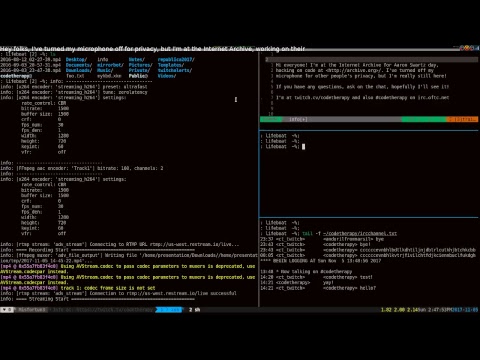The image size is (480, 360).
Task: Click the 'Public' entry in ls output
Action: click(x=138, y=76)
